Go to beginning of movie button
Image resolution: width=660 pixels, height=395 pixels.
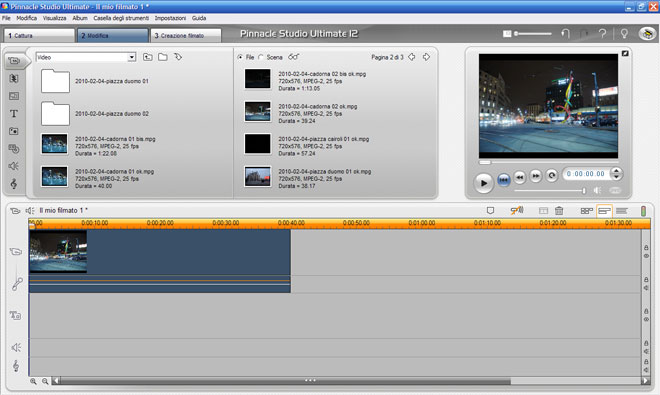(503, 180)
